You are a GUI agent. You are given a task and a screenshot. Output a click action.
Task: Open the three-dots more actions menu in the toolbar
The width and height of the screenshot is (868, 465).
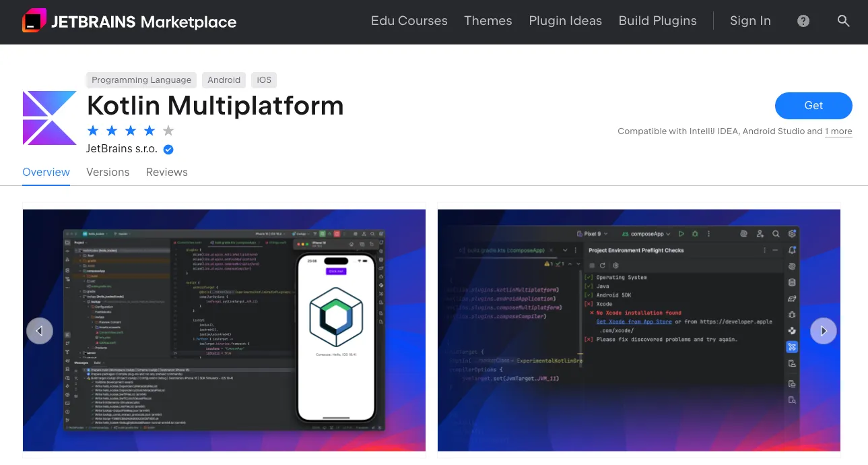pos(709,234)
